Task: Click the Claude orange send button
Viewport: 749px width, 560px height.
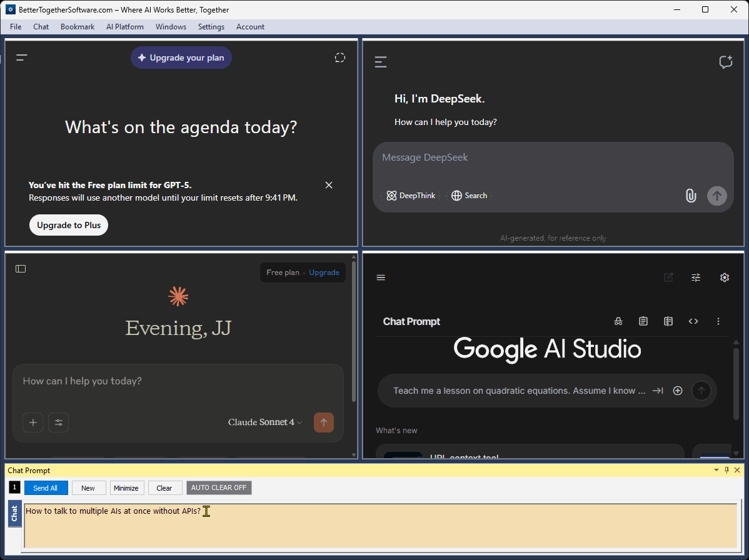Action: point(324,422)
